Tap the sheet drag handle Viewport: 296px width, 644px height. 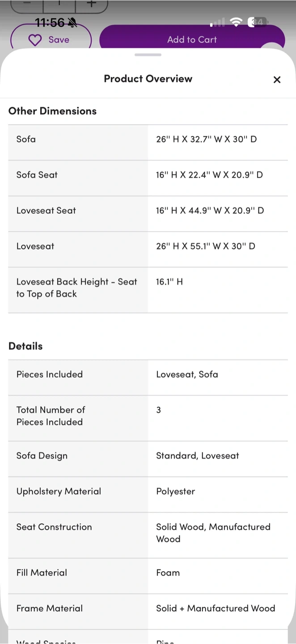148,55
